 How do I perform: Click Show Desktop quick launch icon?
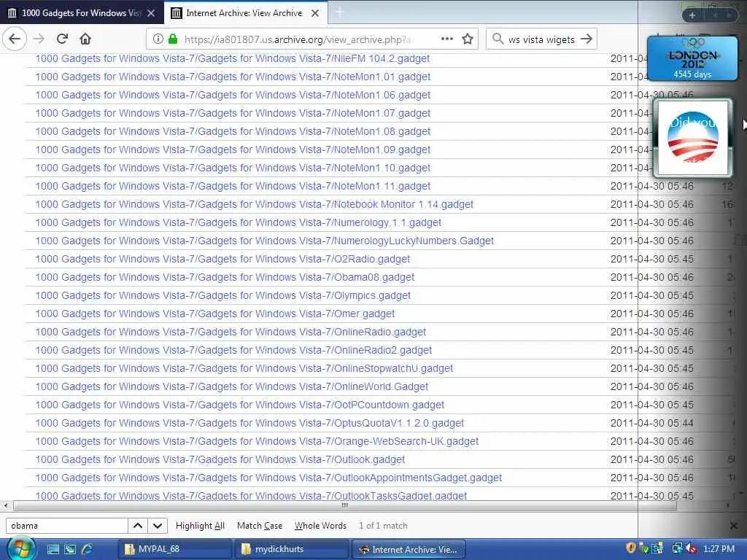pos(53,549)
